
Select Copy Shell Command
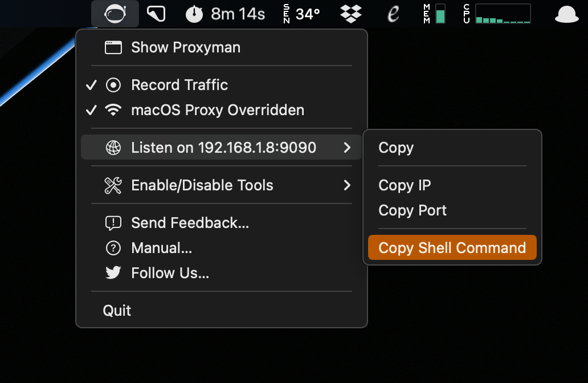coord(452,247)
